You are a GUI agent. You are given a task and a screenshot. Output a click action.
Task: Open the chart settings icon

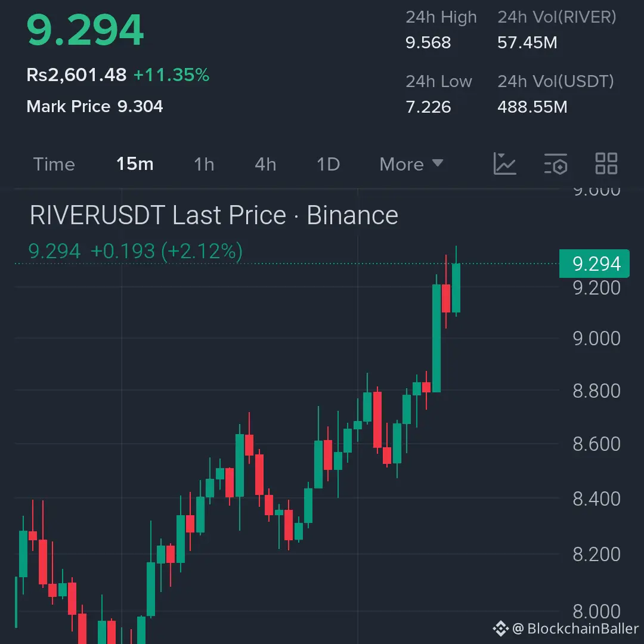tap(556, 163)
